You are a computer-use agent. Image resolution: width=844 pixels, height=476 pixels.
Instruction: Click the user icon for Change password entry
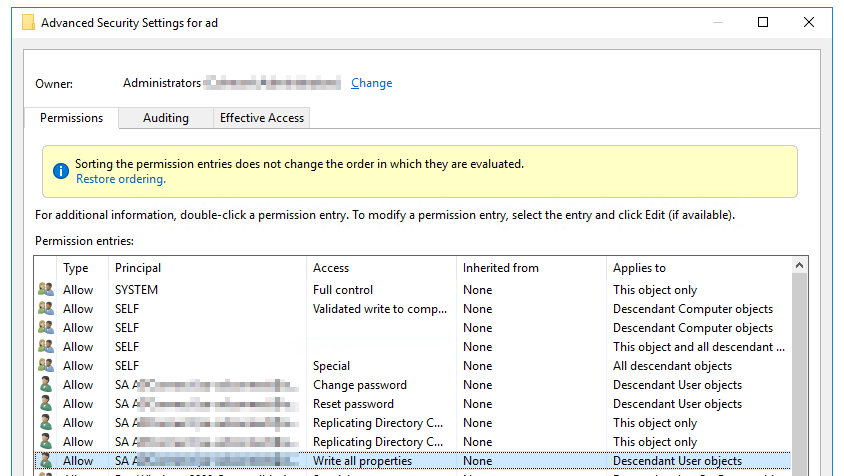click(x=45, y=385)
